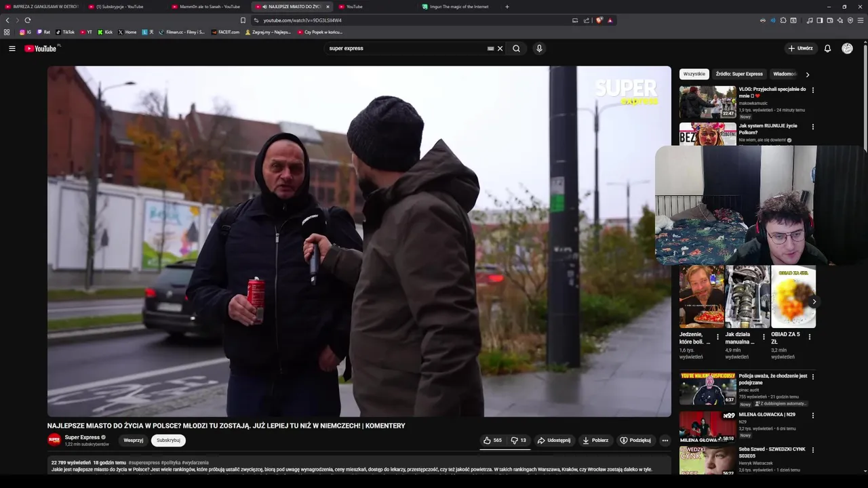Click the #superexpress hashtag in description

click(144, 462)
